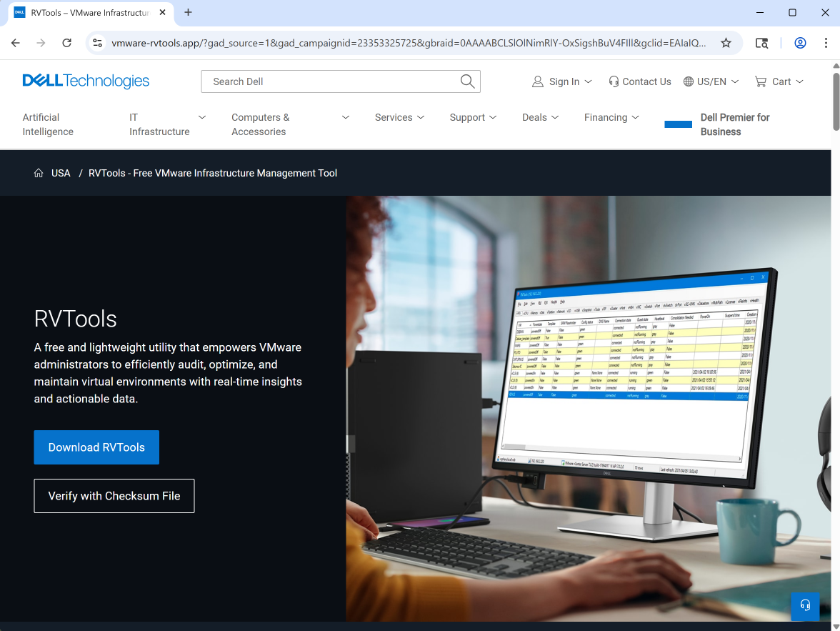Bookmark this page with the star icon
840x631 pixels.
point(726,43)
